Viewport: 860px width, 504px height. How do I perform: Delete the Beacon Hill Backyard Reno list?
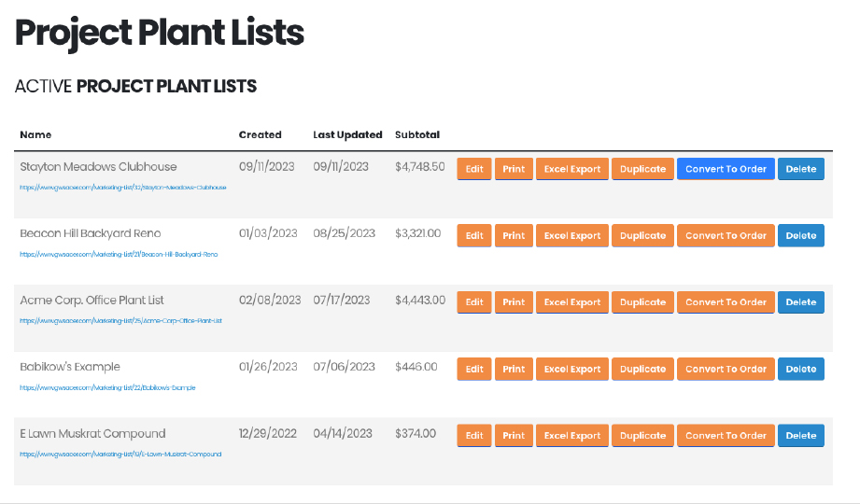pyautogui.click(x=800, y=236)
